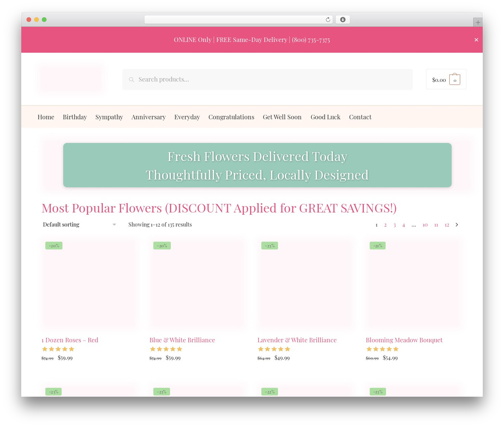Go to results page 12

pos(447,225)
